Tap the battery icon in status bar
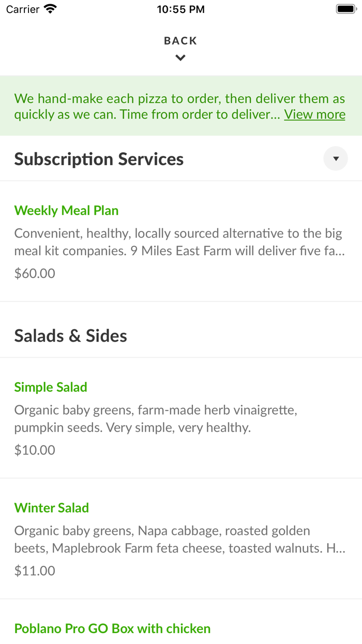The height and width of the screenshot is (644, 362). tap(345, 9)
